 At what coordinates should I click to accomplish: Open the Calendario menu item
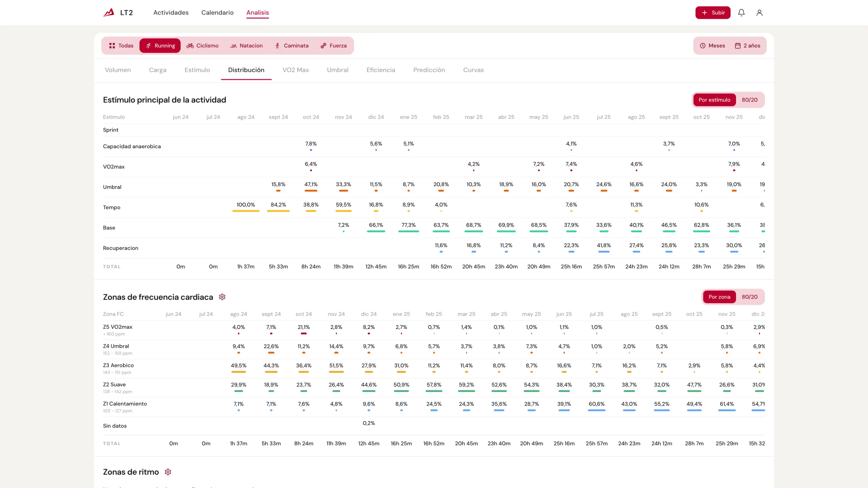click(217, 13)
